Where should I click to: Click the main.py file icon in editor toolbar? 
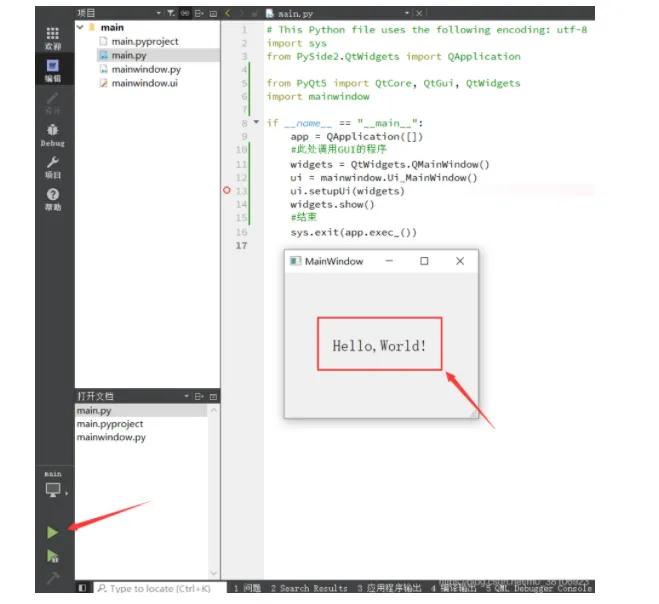click(270, 13)
